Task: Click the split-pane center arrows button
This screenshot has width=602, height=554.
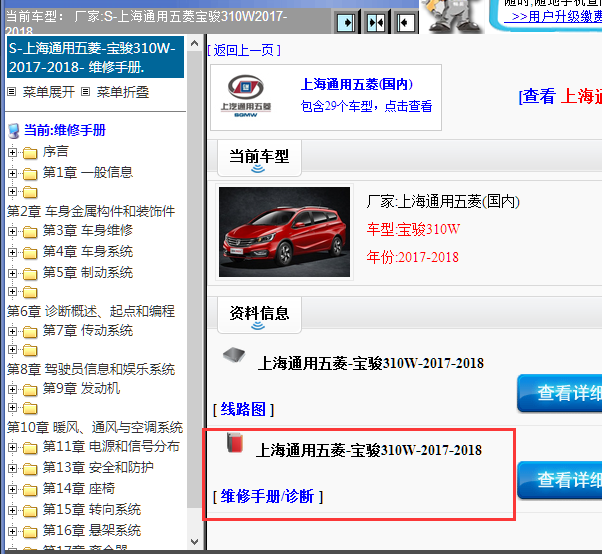Action: (x=376, y=22)
